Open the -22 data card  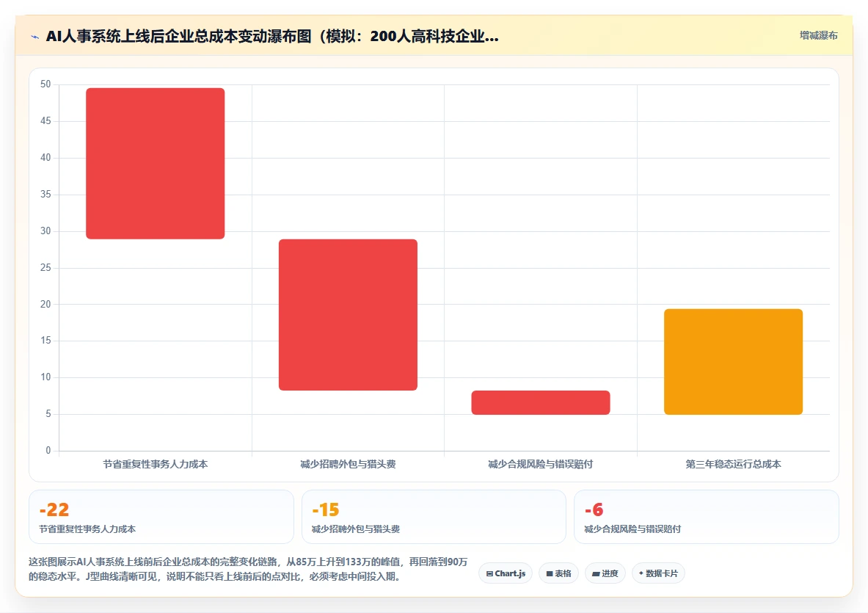coord(161,517)
